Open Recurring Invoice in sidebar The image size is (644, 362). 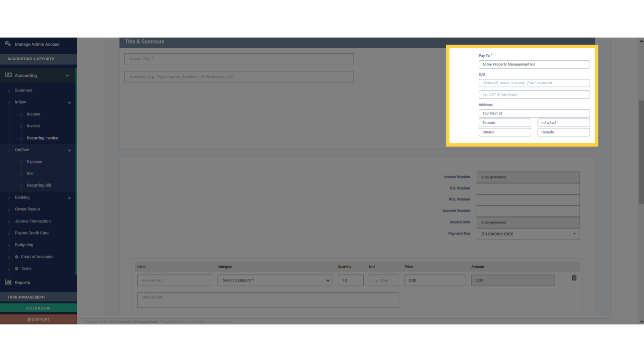(x=43, y=138)
